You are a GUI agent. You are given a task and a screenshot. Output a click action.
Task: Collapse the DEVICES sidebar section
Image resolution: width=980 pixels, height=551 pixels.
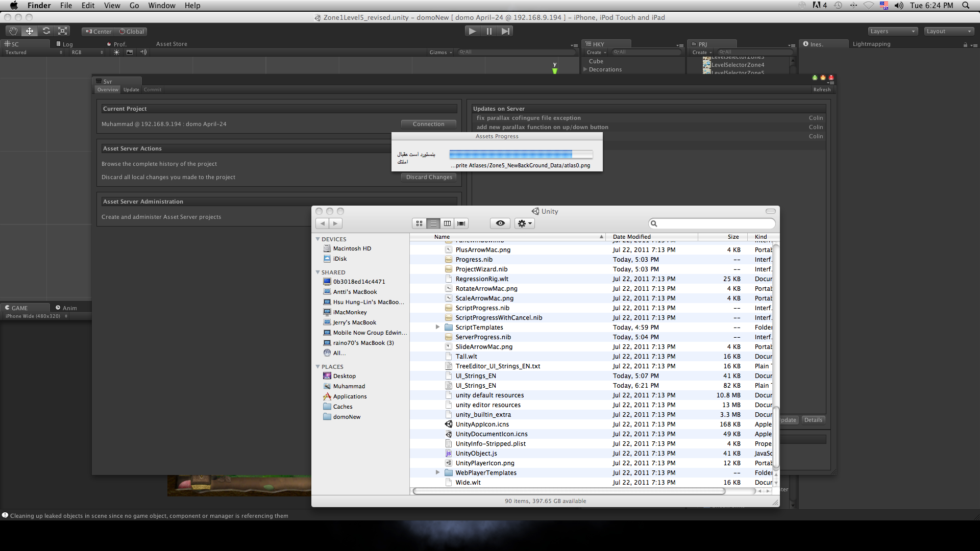pyautogui.click(x=317, y=239)
